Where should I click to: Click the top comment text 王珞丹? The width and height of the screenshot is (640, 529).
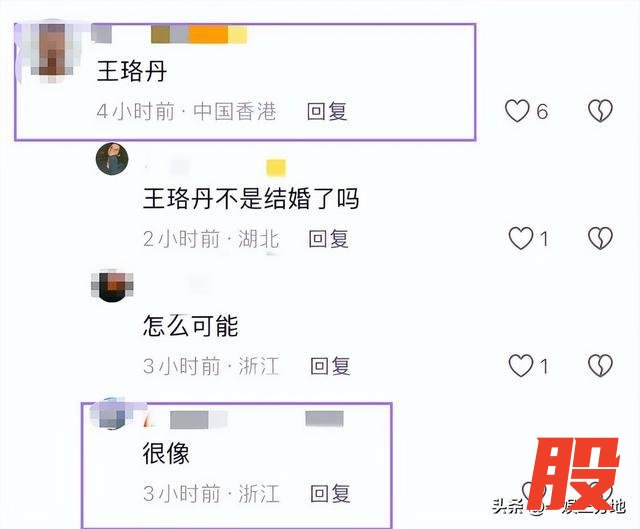(x=132, y=71)
